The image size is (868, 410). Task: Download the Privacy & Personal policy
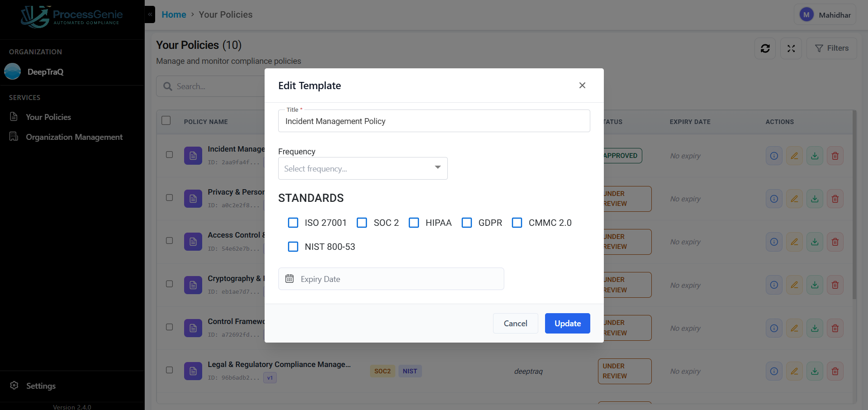click(x=815, y=199)
